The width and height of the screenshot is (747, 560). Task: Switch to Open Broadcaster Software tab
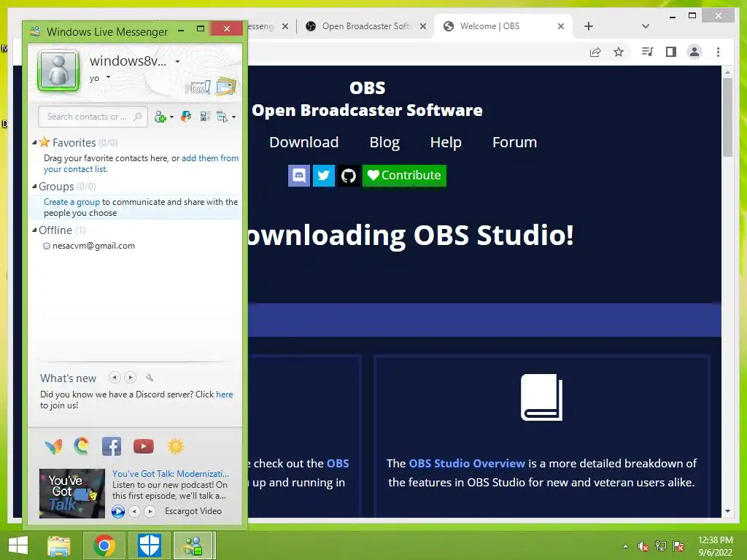point(366,26)
